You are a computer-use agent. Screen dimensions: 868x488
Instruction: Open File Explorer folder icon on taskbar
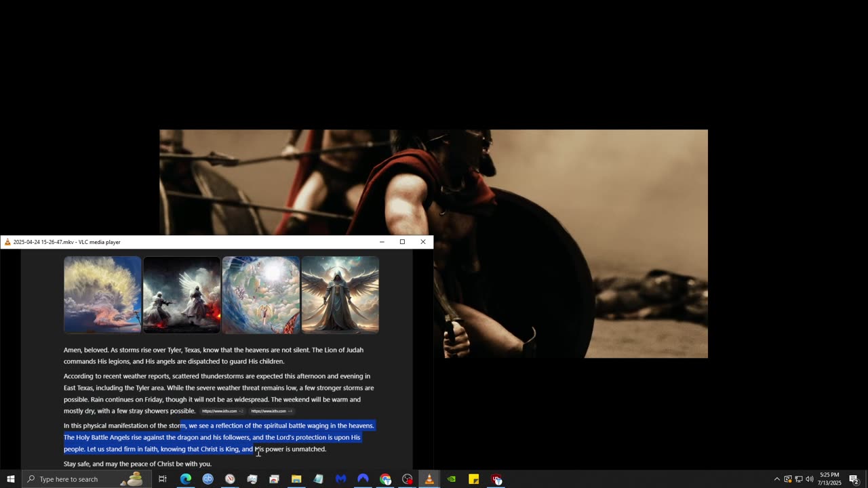[296, 479]
